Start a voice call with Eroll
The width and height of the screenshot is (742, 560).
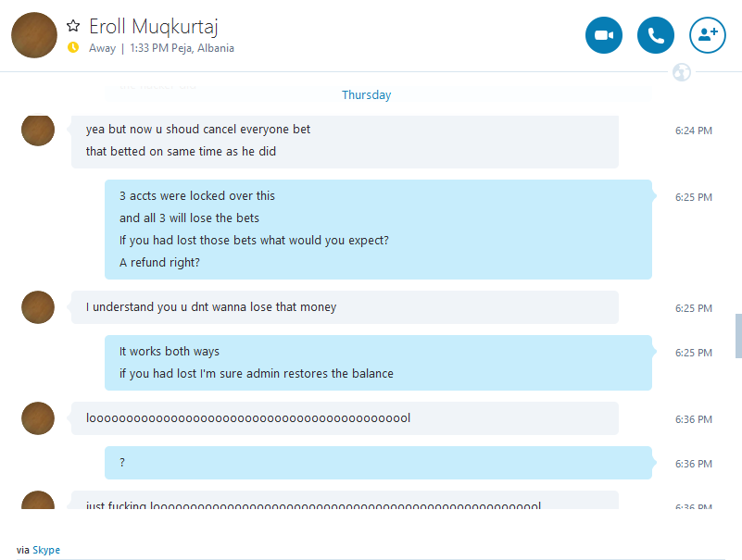[656, 35]
